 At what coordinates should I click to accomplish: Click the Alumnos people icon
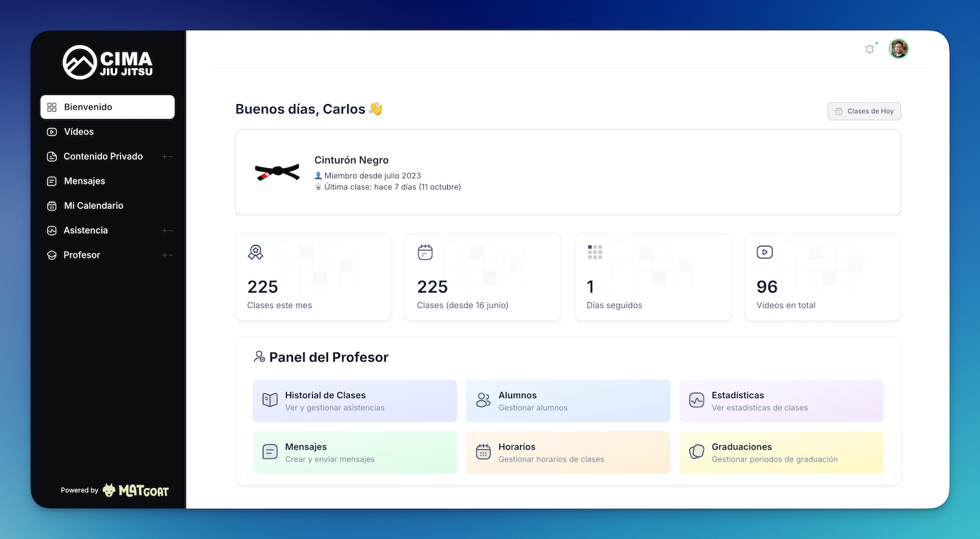pyautogui.click(x=483, y=400)
